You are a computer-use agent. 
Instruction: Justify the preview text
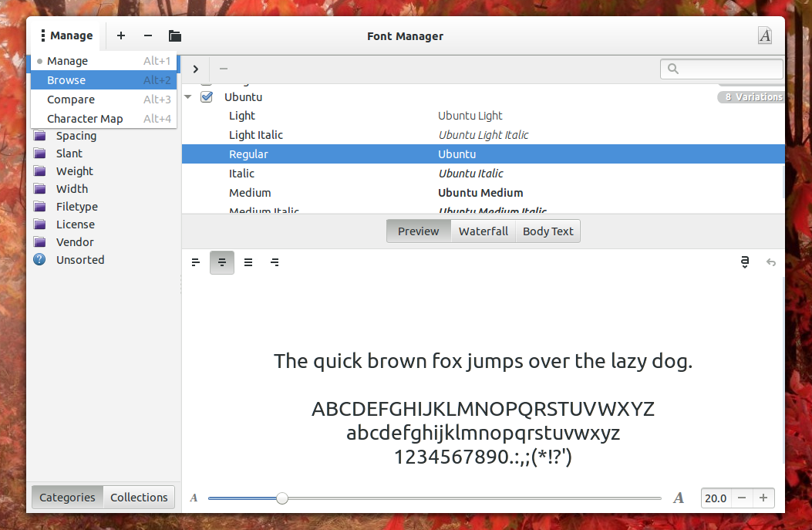point(248,262)
